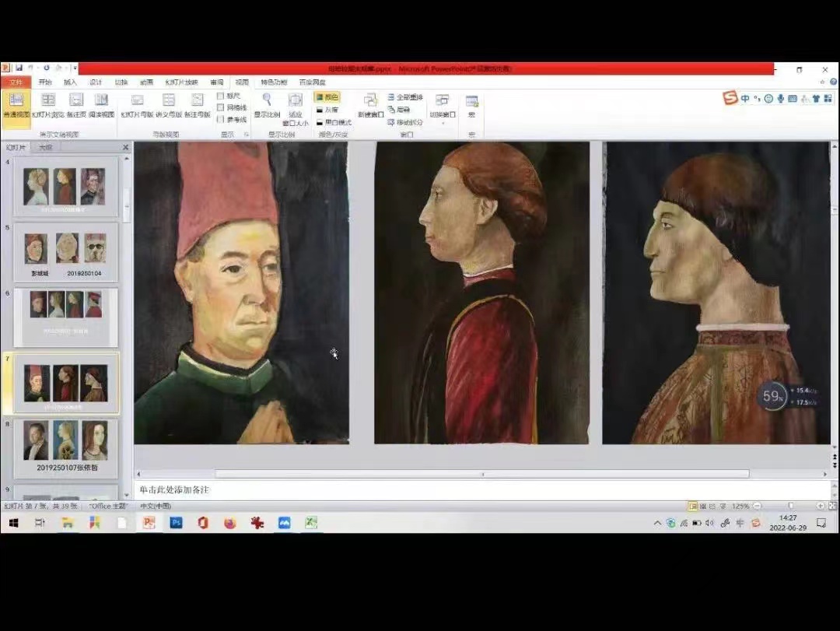Open the Show group dialog launcher
Image resolution: width=840 pixels, height=631 pixels.
pyautogui.click(x=247, y=135)
